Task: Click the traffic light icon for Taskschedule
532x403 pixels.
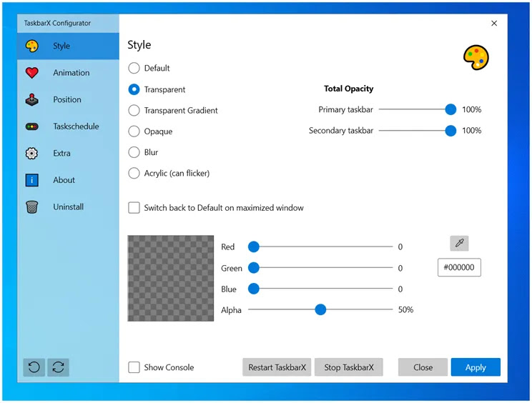Action: pyautogui.click(x=32, y=126)
